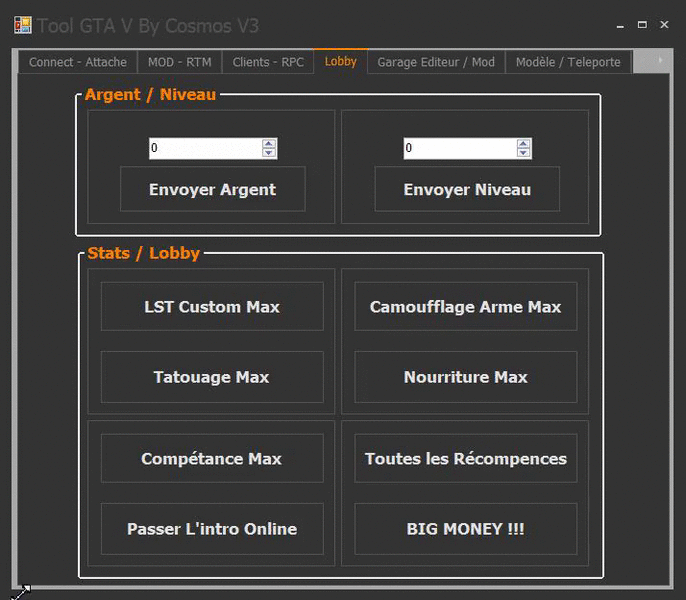This screenshot has width=686, height=600.
Task: Open the Modèle / Teleporte tab
Action: 568,62
